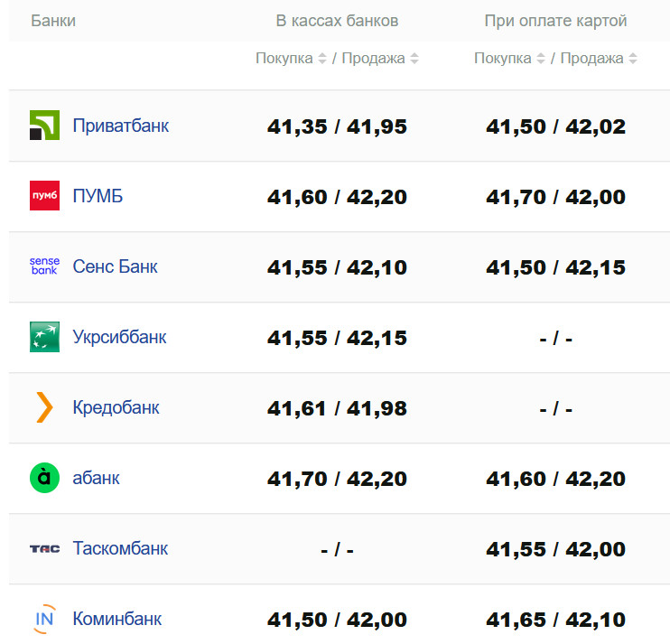Viewport: 670px width, 644px height.
Task: Open the Таскомбанк bank link
Action: tap(120, 548)
